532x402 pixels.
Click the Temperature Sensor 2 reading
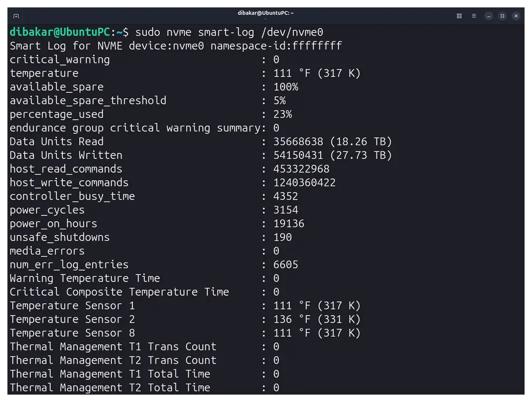tap(317, 320)
